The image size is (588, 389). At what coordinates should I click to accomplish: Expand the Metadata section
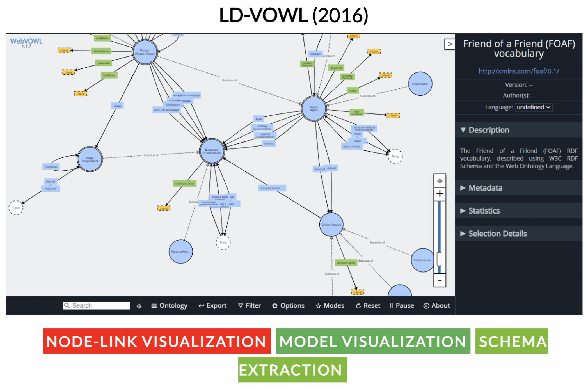point(485,188)
